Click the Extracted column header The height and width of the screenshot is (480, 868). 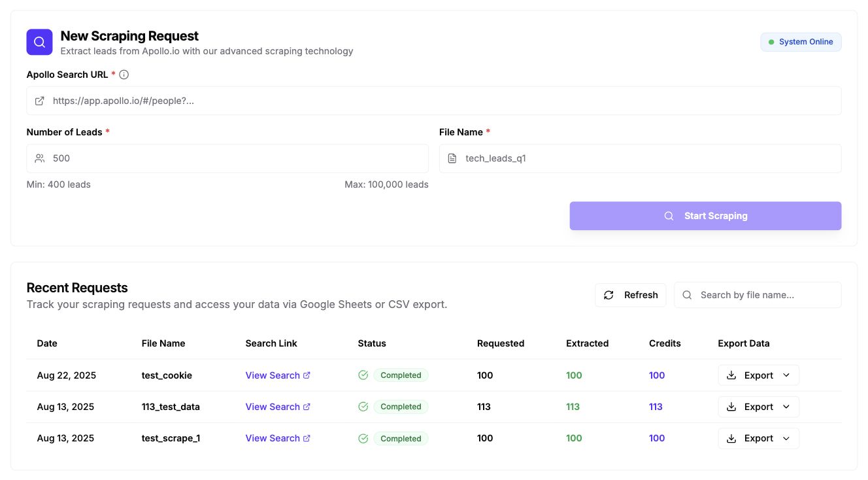click(588, 343)
